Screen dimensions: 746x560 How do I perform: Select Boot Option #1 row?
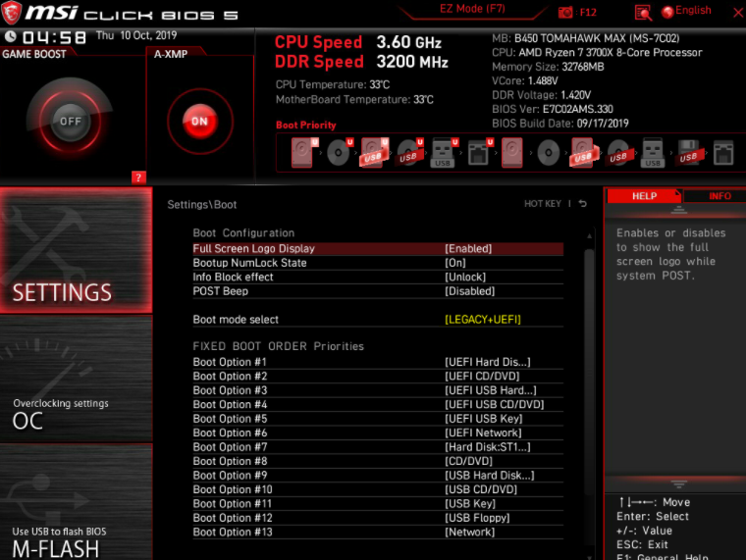pos(378,362)
